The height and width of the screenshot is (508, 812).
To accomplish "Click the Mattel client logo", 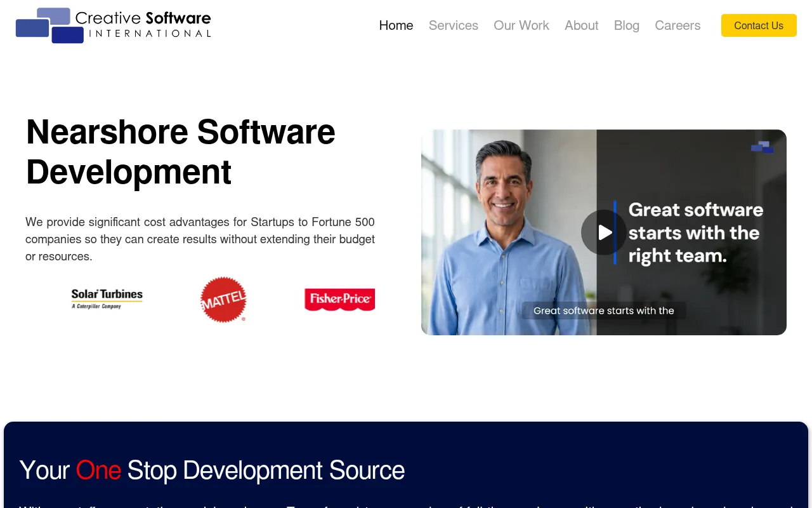I will [x=223, y=300].
